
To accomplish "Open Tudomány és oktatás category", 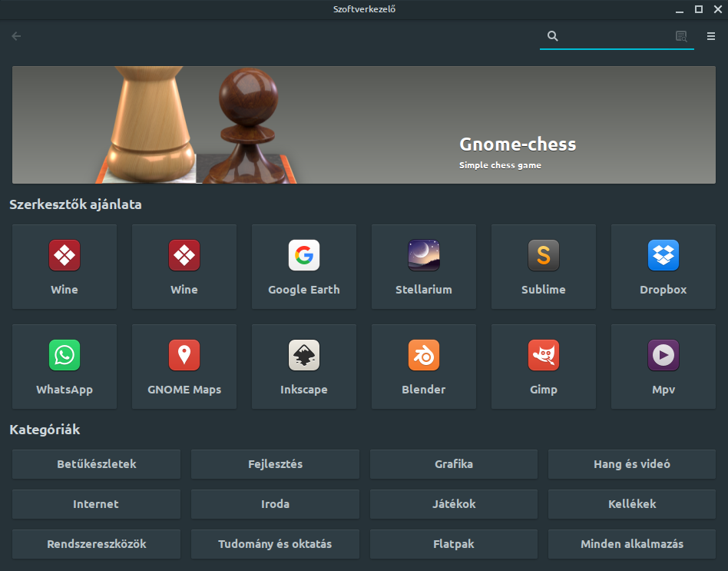I will pyautogui.click(x=276, y=544).
